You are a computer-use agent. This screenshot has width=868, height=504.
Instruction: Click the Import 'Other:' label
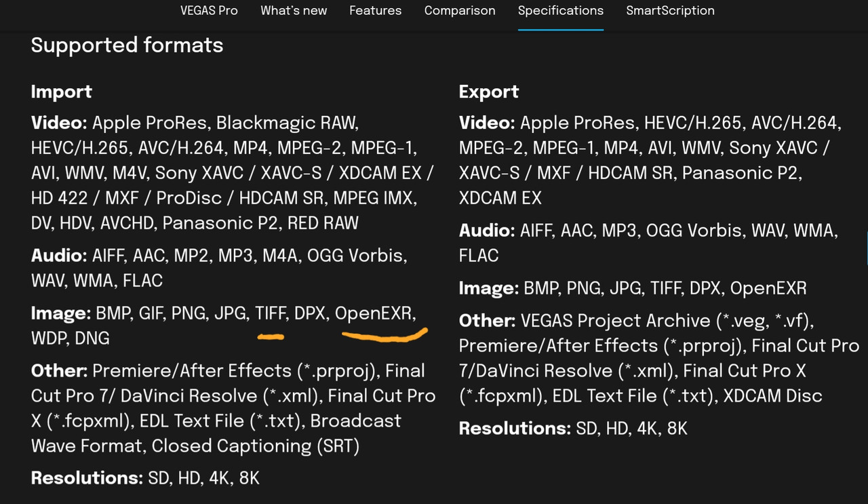tap(59, 371)
